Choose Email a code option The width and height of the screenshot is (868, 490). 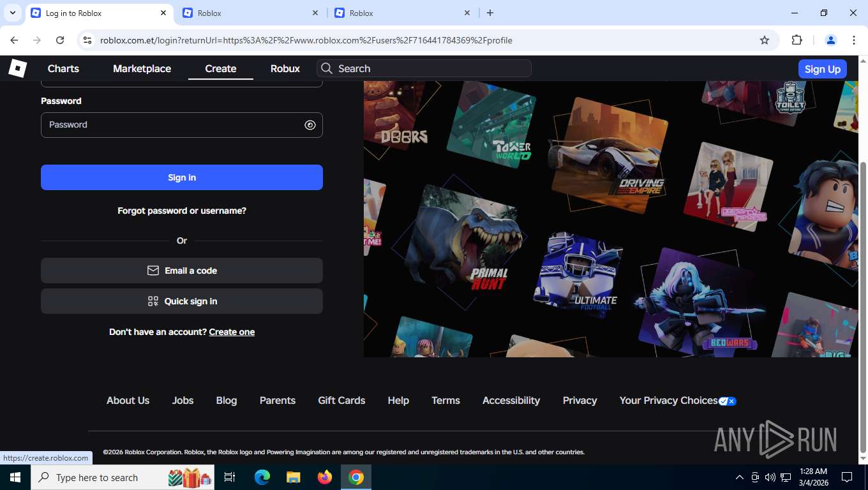[x=182, y=271]
